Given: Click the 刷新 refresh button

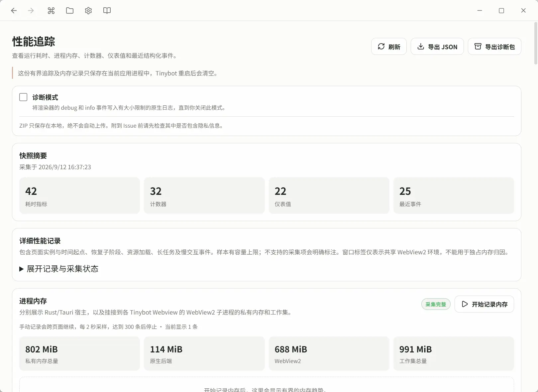Looking at the screenshot, I should pos(389,47).
